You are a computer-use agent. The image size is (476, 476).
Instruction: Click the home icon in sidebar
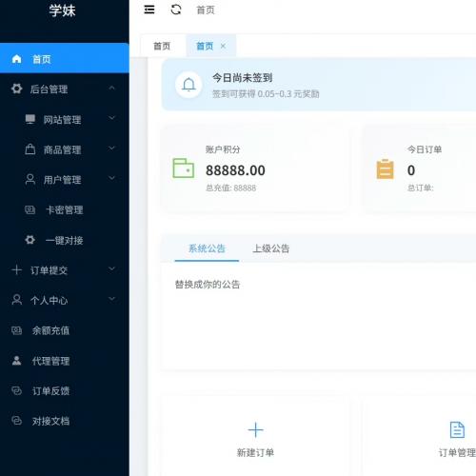[x=16, y=59]
